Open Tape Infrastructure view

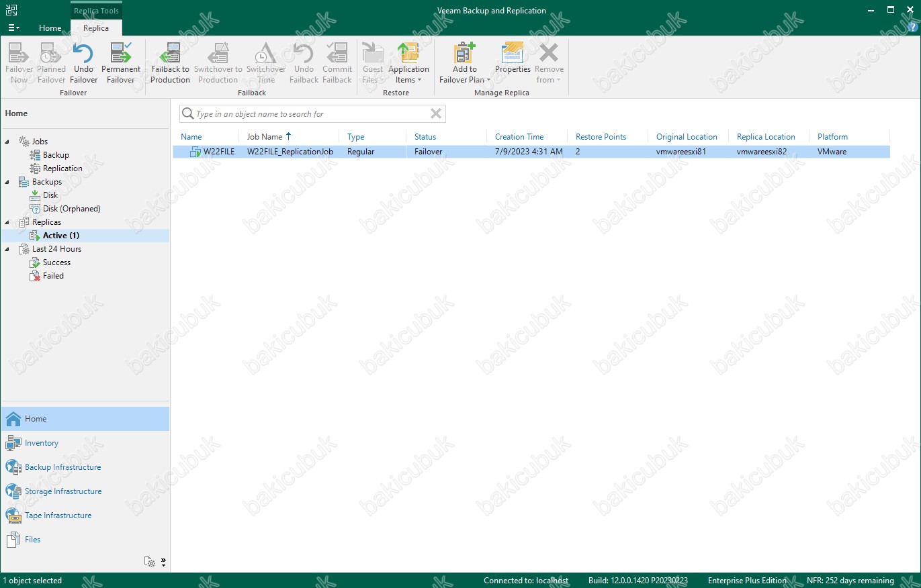85,516
